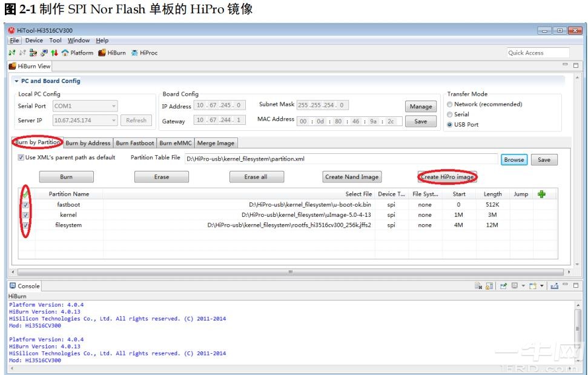Switch to the Burn eMMC tab
This screenshot has width=588, height=375.
click(174, 144)
